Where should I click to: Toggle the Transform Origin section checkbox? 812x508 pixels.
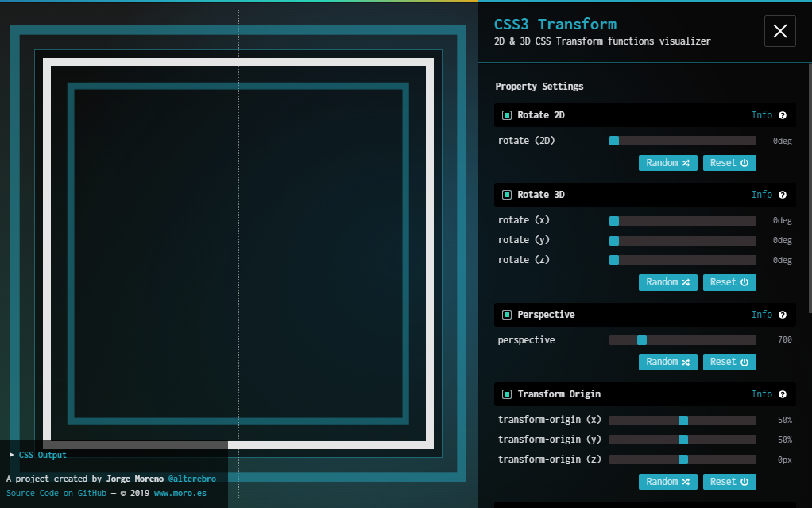507,394
